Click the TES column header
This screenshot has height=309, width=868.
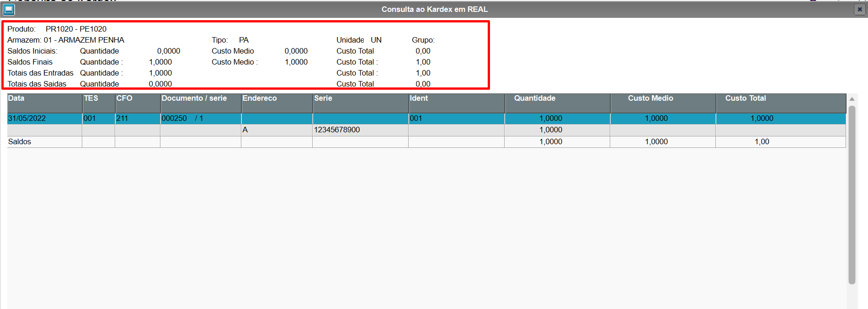pos(99,103)
